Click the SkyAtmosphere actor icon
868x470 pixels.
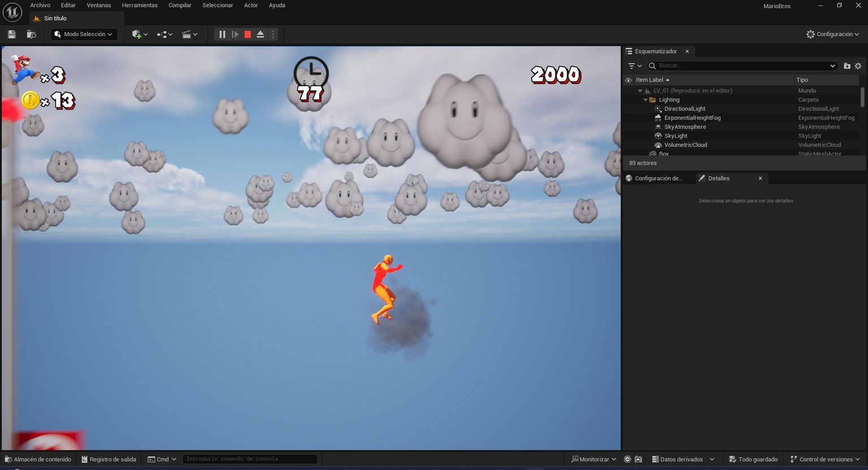658,127
